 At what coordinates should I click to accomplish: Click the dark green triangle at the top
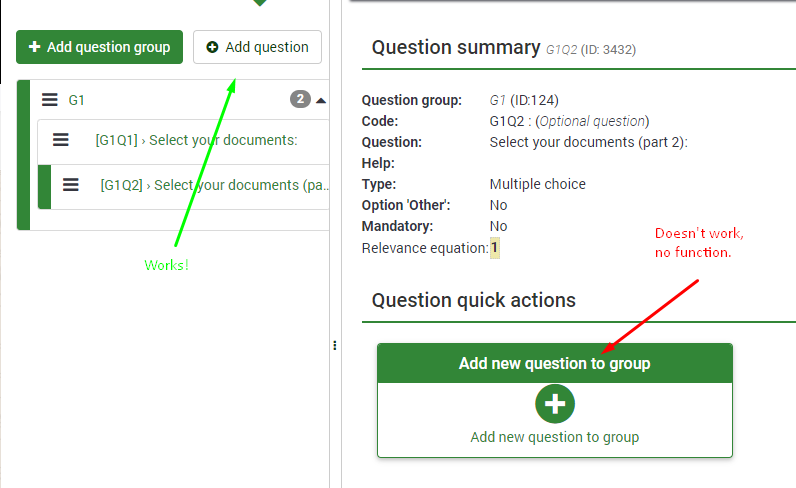(260, 3)
